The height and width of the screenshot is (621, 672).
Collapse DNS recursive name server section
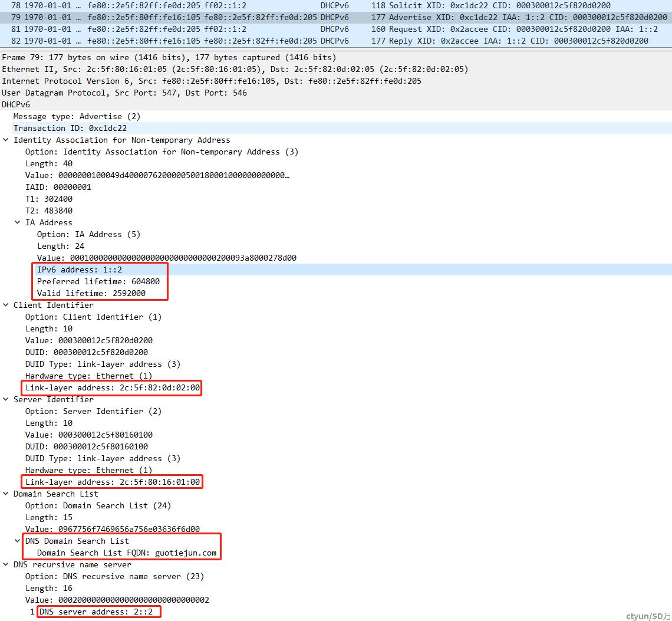pos(5,564)
